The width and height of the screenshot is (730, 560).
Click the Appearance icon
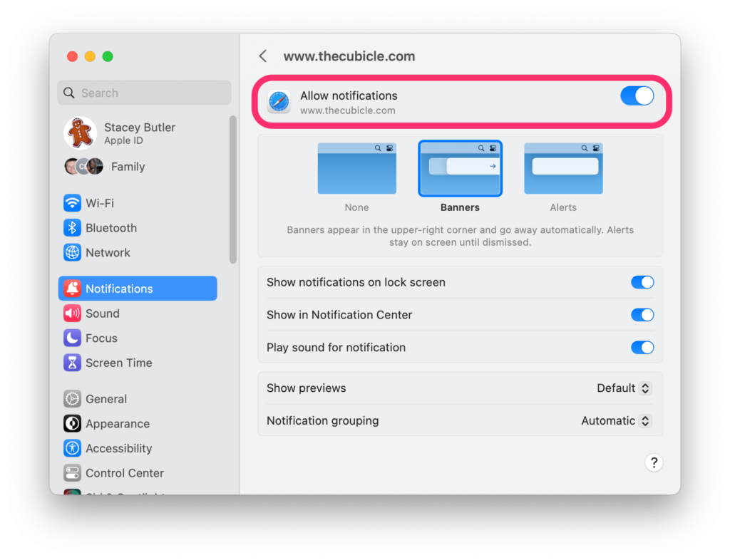(x=72, y=424)
